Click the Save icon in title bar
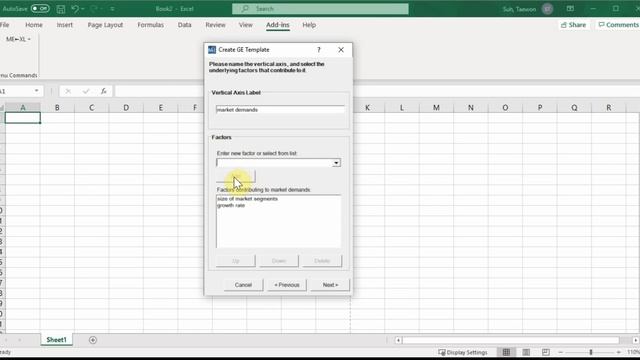640x360 pixels. pos(61,9)
